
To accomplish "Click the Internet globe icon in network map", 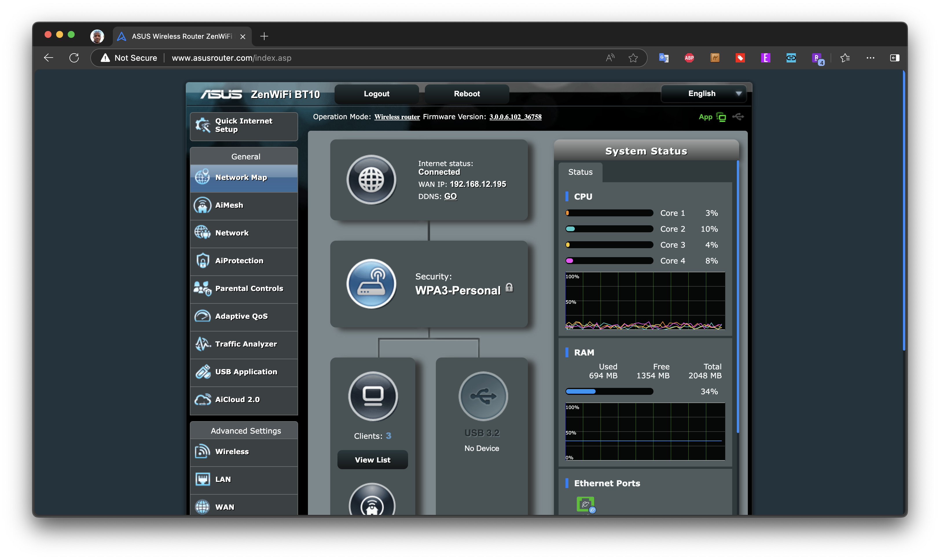I will (x=371, y=180).
